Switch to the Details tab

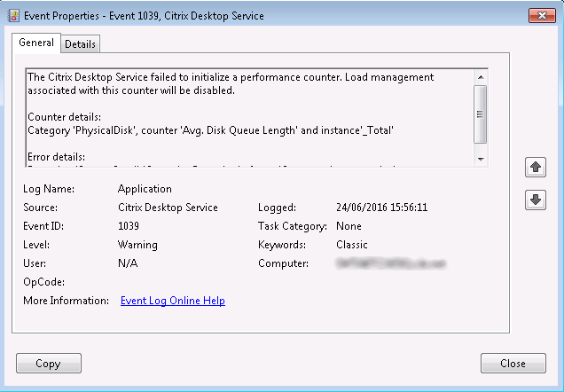[80, 43]
